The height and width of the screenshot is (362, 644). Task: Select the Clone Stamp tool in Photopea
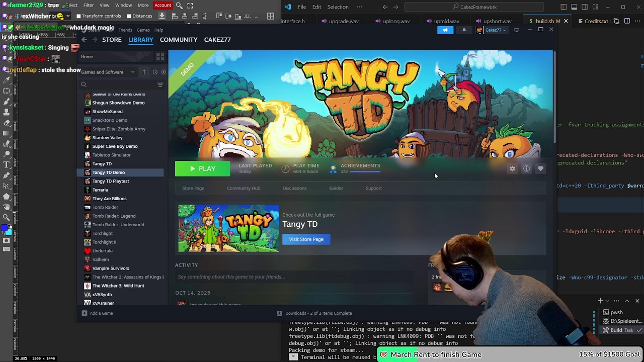point(7,112)
